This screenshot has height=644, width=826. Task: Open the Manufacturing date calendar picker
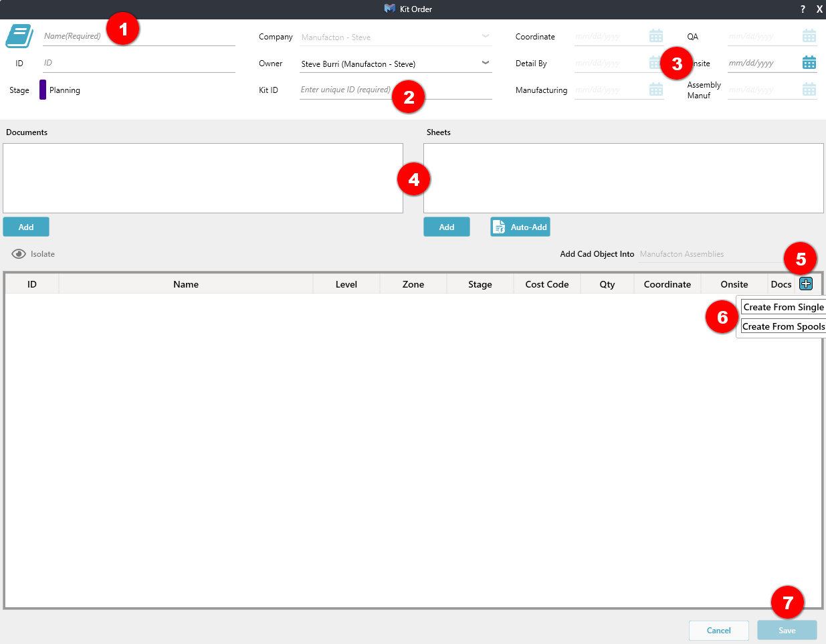[655, 90]
